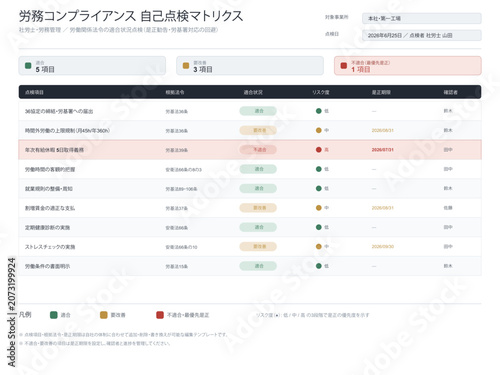Click the amber risk dot in 割増賃金 row

pos(319,208)
